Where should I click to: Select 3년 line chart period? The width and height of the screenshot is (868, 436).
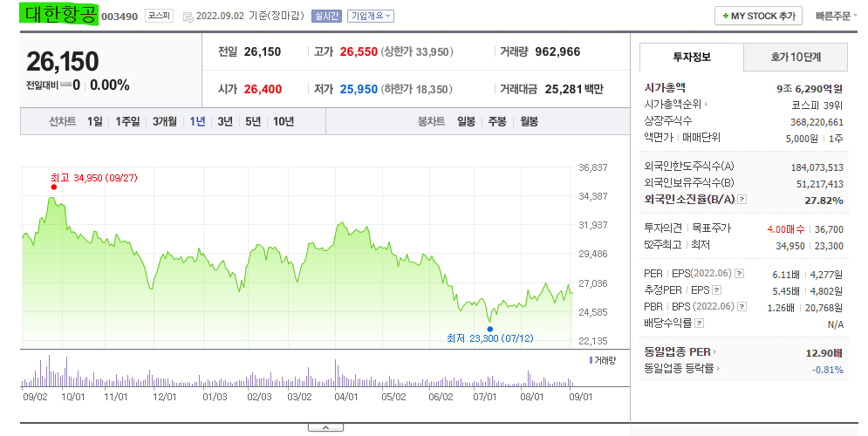225,121
